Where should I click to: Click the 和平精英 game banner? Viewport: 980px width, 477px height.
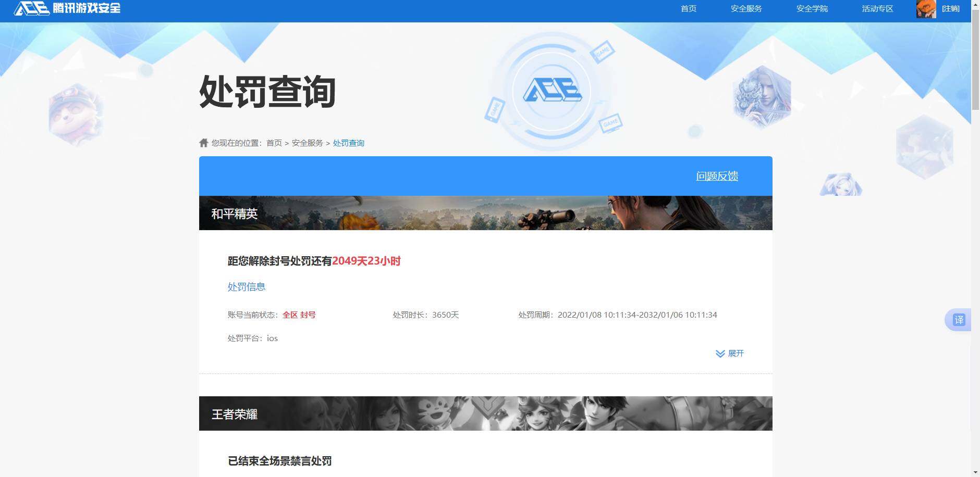pos(486,213)
